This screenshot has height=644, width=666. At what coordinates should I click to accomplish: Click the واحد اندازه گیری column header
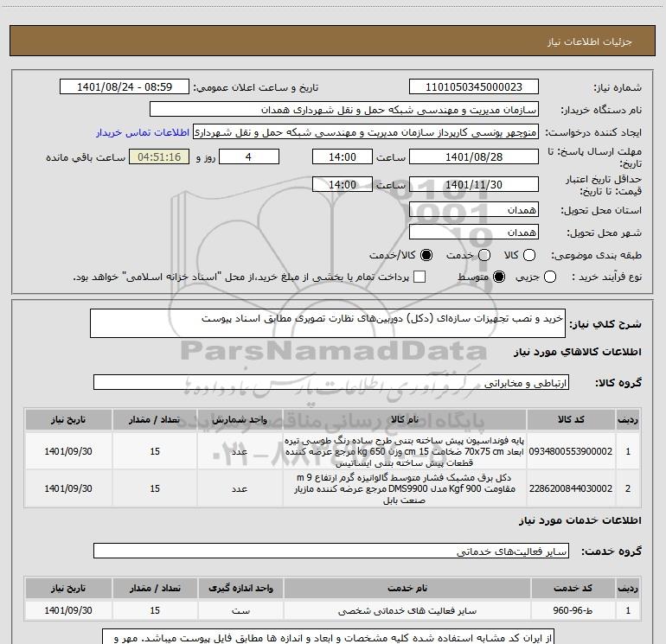pyautogui.click(x=240, y=589)
